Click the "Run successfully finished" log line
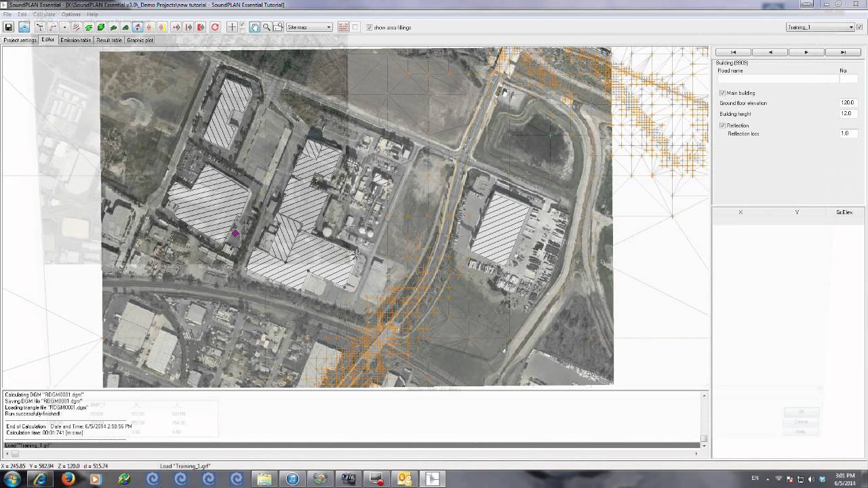 point(33,413)
